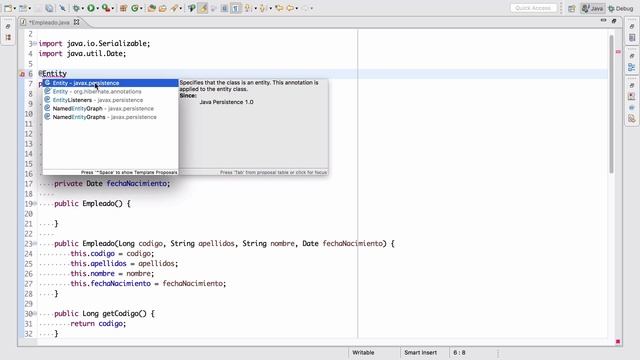Click the Save toolbar icon
Screen dimensions: 640x360
click(x=38, y=8)
